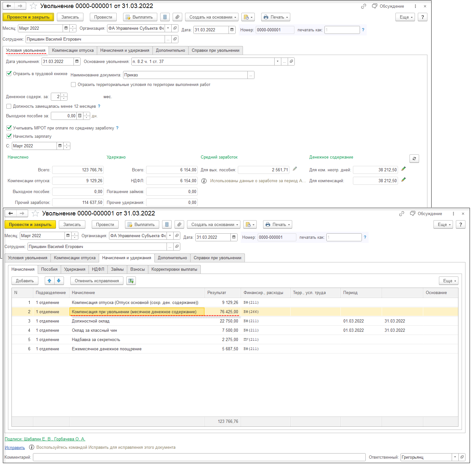Click report list icon in lower window toolbar
The width and height of the screenshot is (476, 466).
pyautogui.click(x=167, y=224)
